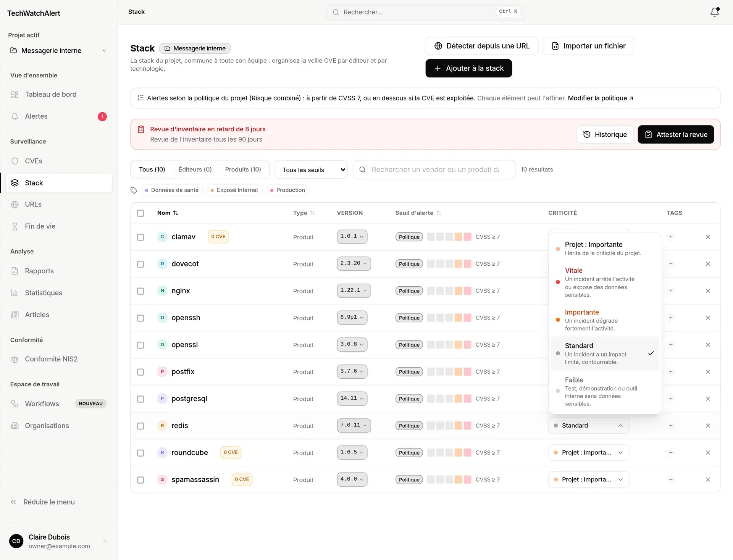733x560 pixels.
Task: Switch to Produits (10) tab
Action: pos(243,169)
